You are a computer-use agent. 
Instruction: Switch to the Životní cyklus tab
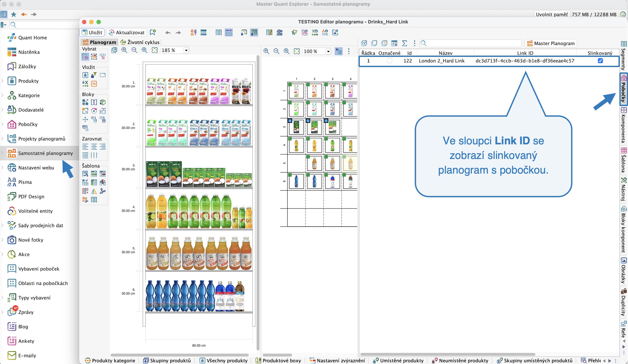point(140,42)
